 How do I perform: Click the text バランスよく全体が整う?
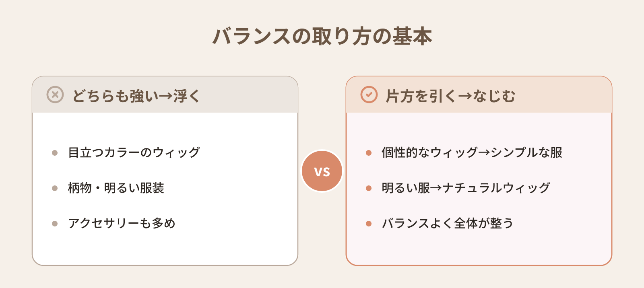(448, 223)
